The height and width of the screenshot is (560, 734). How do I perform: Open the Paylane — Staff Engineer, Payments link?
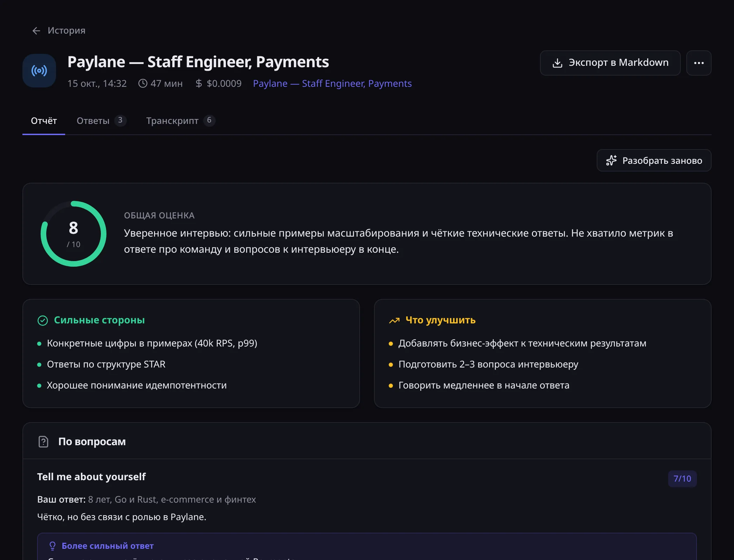coord(332,83)
